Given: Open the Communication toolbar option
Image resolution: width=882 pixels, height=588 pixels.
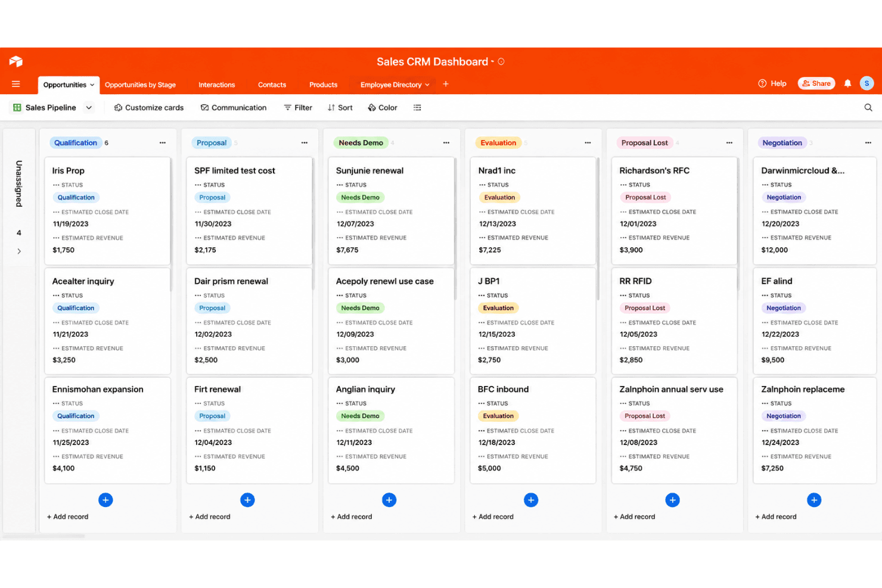Looking at the screenshot, I should point(234,108).
